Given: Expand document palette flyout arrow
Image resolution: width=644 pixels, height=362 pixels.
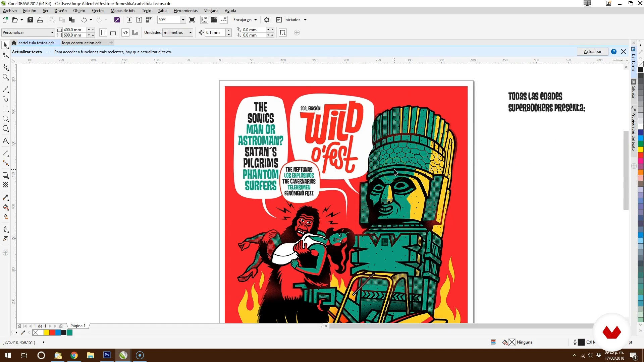Looking at the screenshot, I should [x=16, y=333].
